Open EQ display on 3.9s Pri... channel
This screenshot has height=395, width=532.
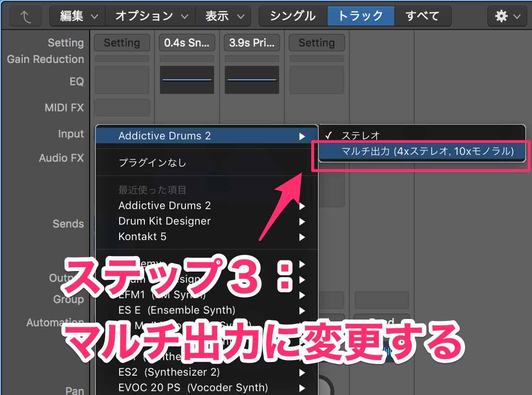[252, 80]
